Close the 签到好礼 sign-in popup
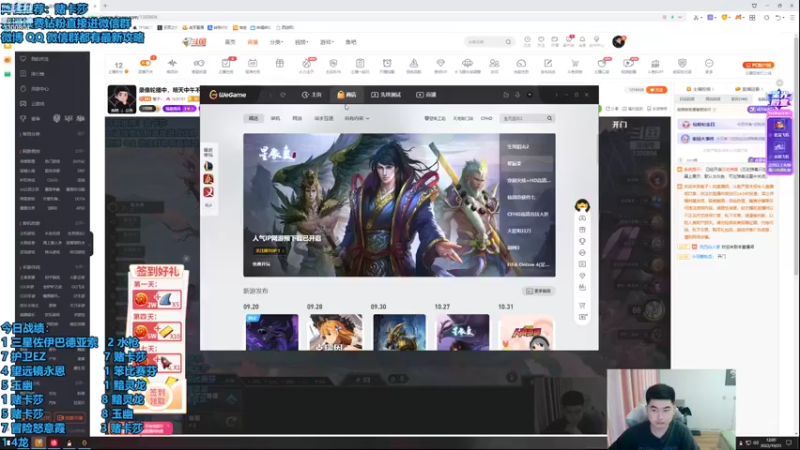 186,259
